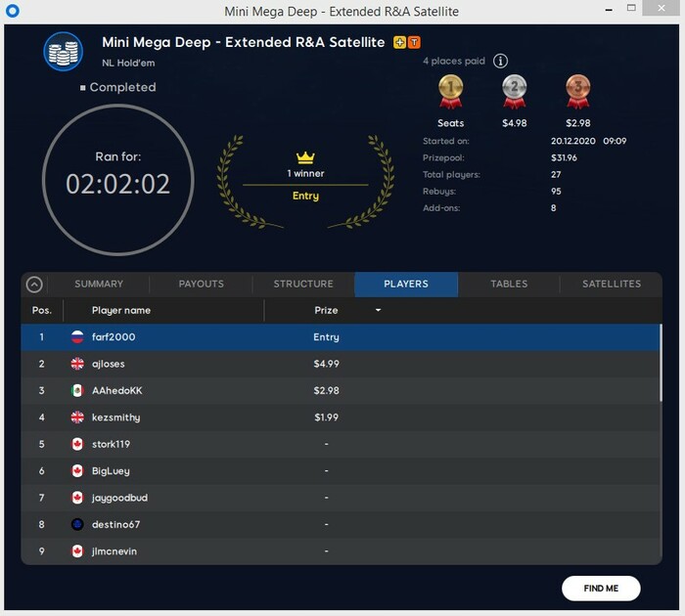Click the yellow rebuy plus badge

click(399, 42)
